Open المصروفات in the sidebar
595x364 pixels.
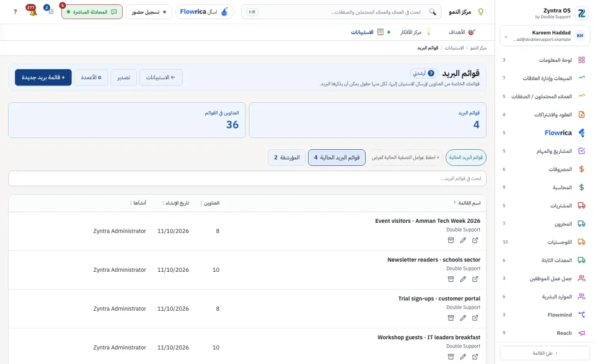click(x=545, y=169)
